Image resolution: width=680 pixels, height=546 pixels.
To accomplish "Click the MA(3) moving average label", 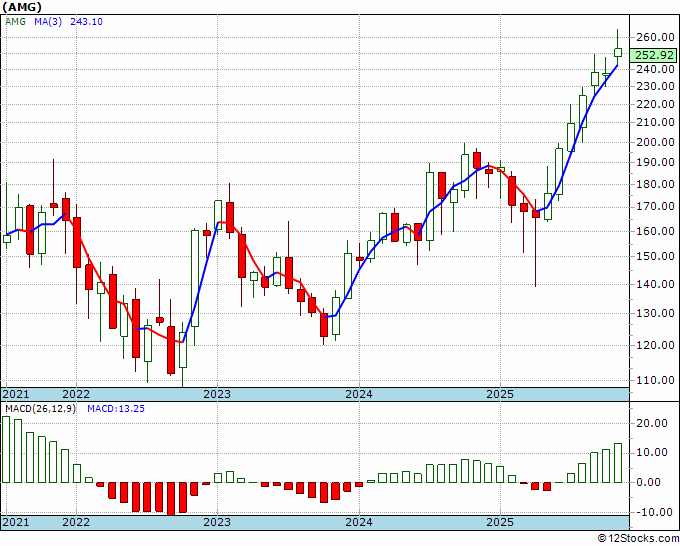I will [x=48, y=21].
